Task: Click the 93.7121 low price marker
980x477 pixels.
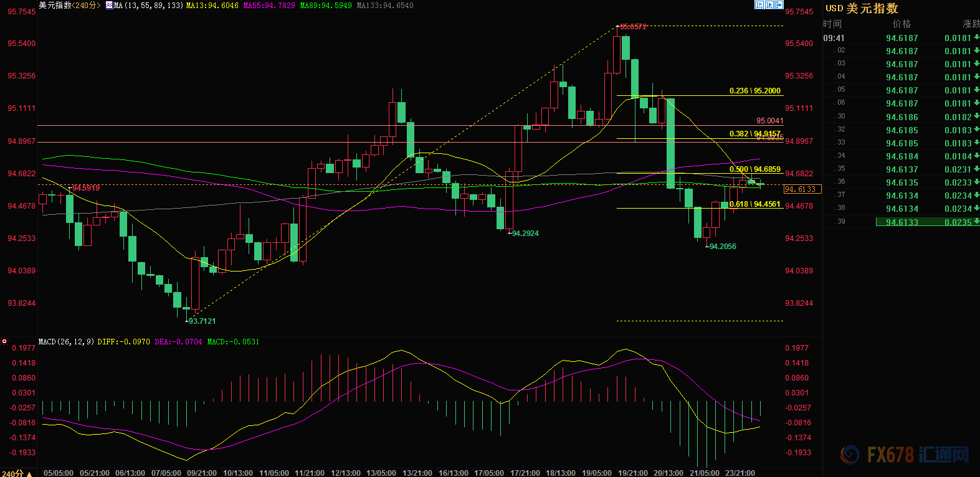Action: 202,321
